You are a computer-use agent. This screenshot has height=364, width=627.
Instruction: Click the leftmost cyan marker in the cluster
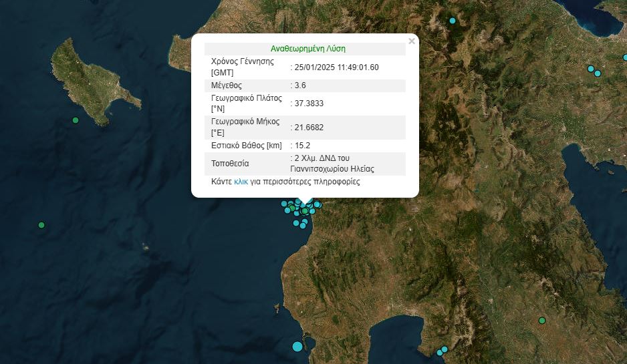click(284, 204)
